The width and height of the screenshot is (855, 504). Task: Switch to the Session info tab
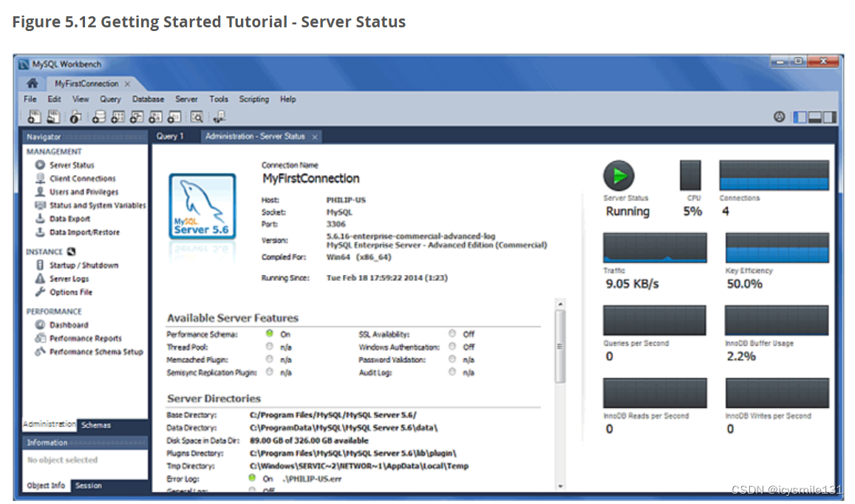pos(89,486)
